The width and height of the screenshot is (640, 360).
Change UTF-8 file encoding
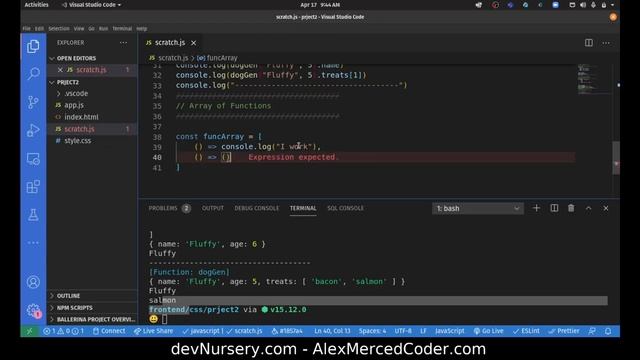[x=403, y=331]
